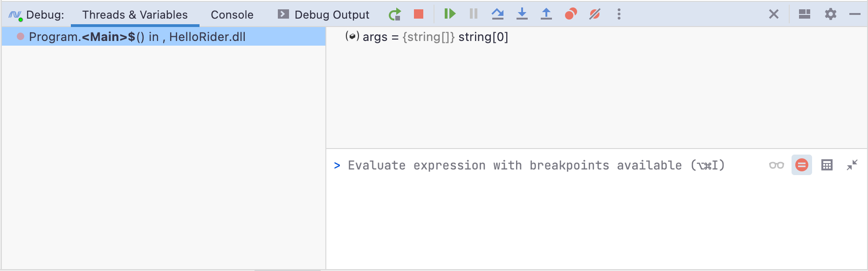
Task: Toggle breakpoints availability during evaluation
Action: [x=801, y=165]
